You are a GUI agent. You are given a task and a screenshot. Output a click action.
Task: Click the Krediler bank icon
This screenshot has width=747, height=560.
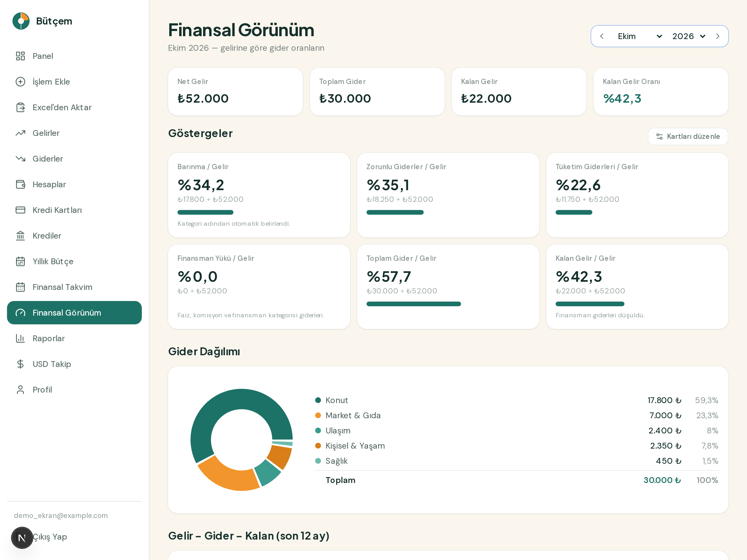point(20,236)
